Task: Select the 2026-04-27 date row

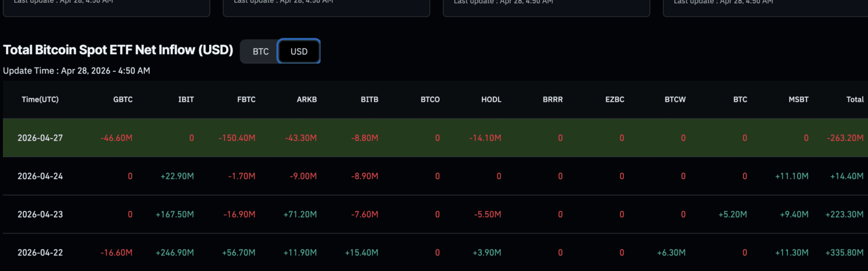Action: 40,138
